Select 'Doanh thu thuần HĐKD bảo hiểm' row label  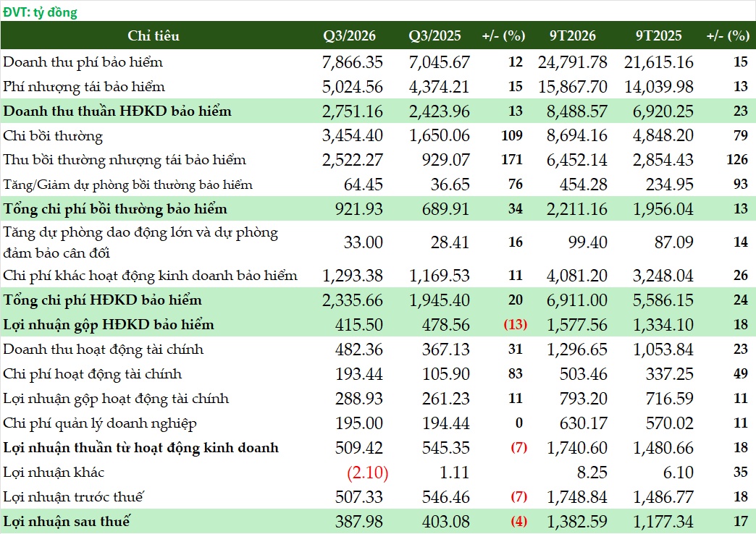(117, 111)
